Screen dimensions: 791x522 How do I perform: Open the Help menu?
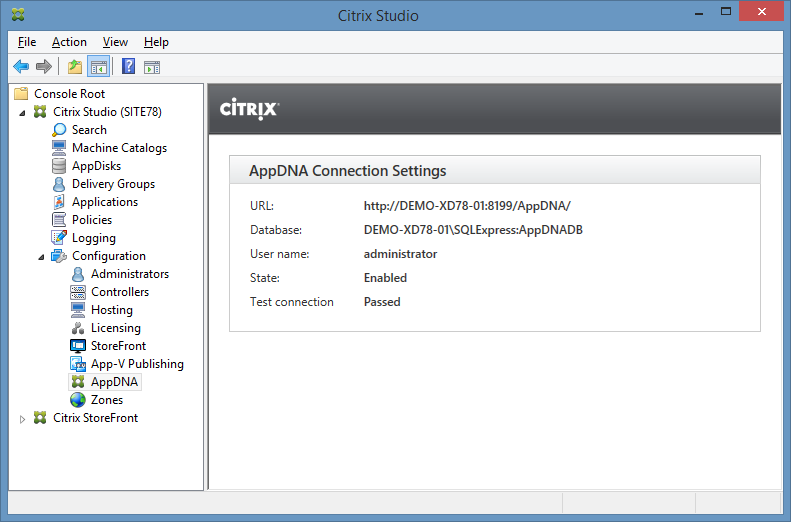tap(156, 42)
